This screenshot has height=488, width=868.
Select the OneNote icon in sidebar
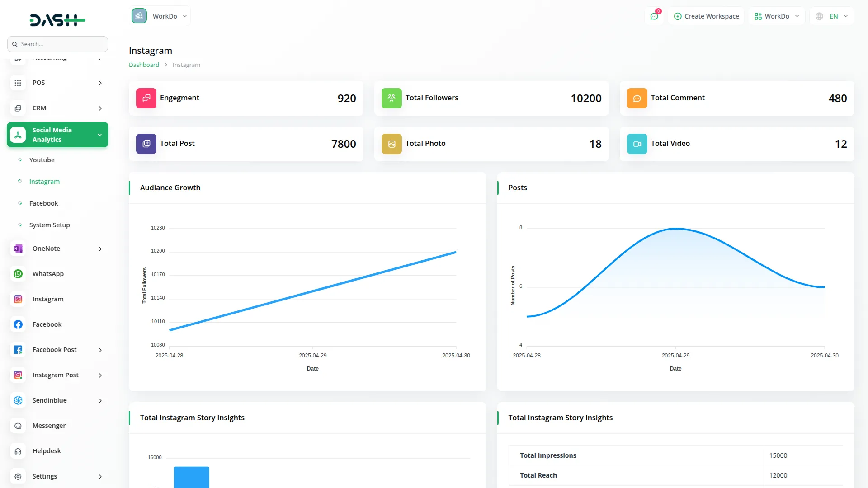tap(18, 249)
